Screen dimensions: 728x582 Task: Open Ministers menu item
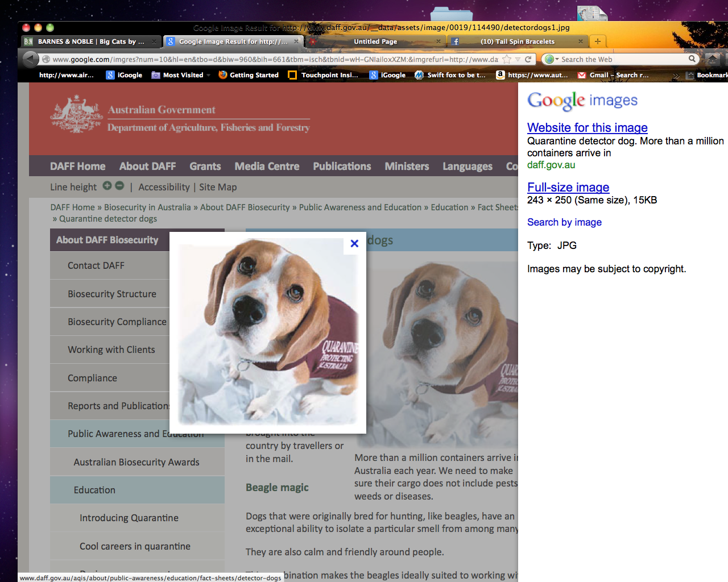[407, 166]
